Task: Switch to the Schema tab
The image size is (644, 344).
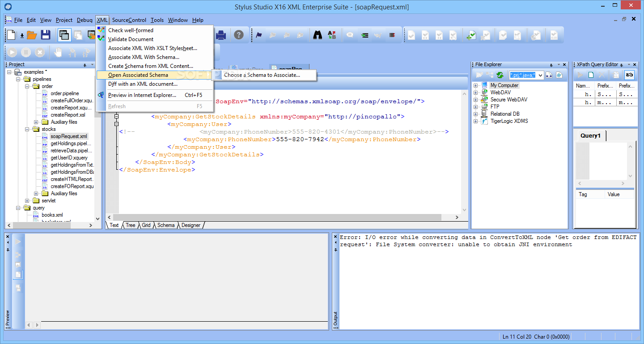Action: point(165,225)
